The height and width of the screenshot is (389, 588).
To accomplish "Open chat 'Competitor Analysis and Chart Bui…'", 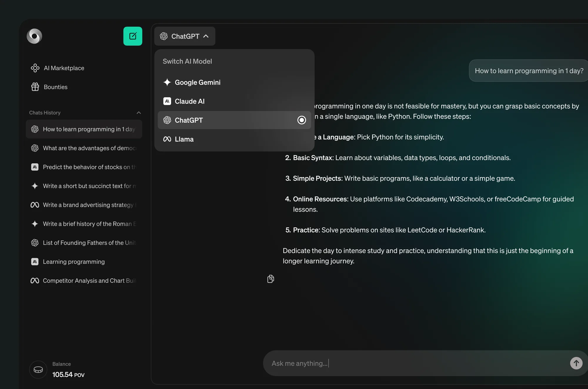I will click(x=84, y=281).
